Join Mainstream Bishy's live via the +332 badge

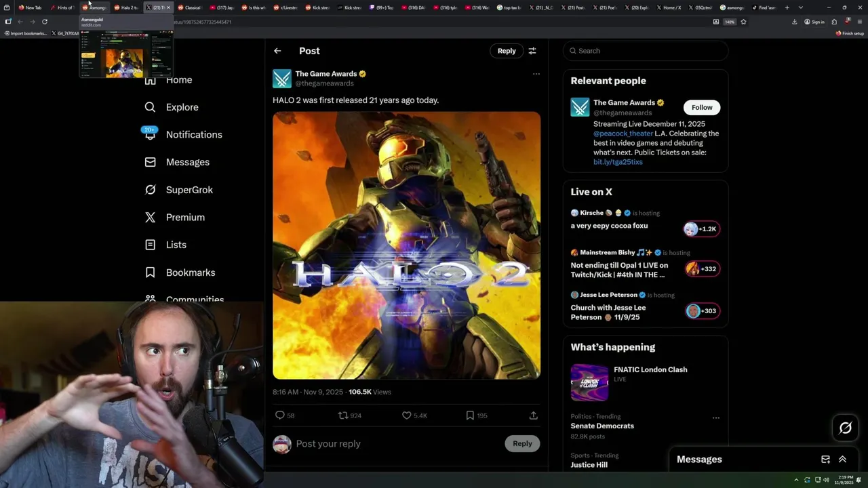pos(702,269)
